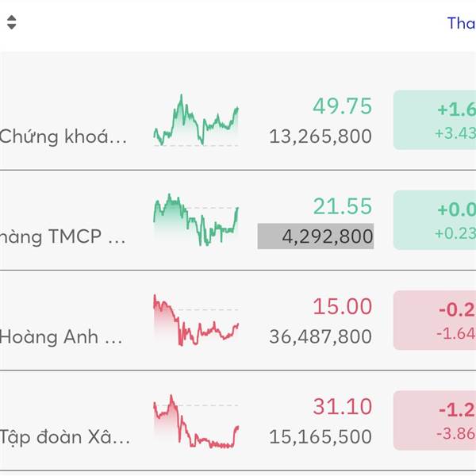This screenshot has height=476, width=476.
Task: Click the 31.10 red price value
Action: pos(342,407)
